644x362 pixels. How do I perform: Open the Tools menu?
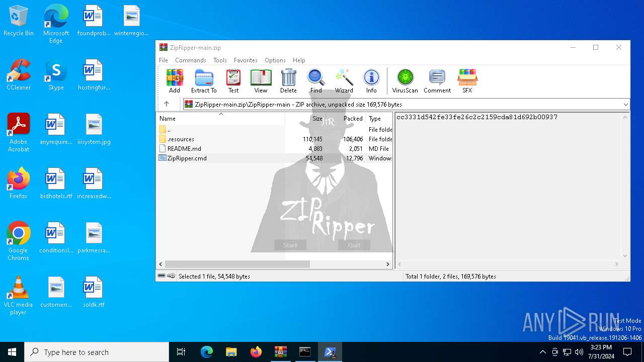pos(220,60)
